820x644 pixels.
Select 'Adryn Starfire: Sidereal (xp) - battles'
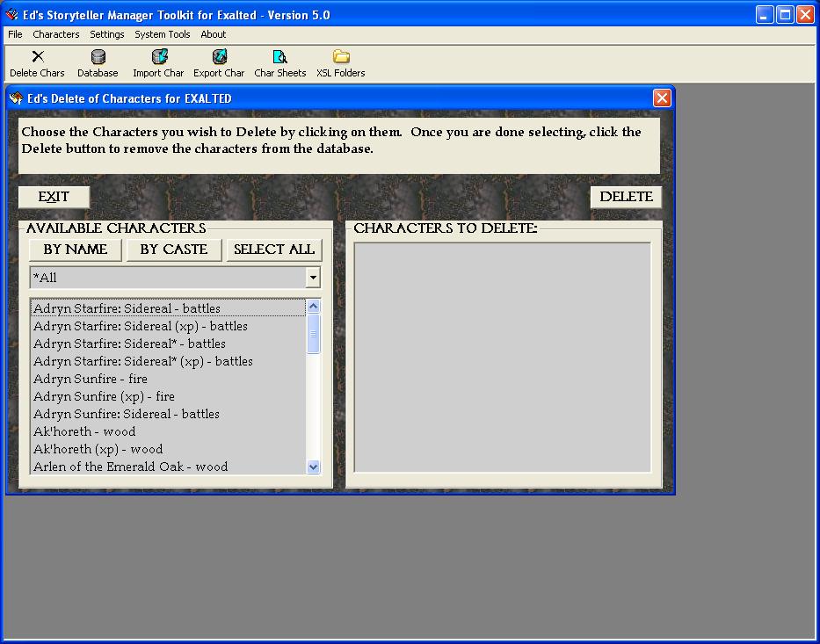pos(168,326)
